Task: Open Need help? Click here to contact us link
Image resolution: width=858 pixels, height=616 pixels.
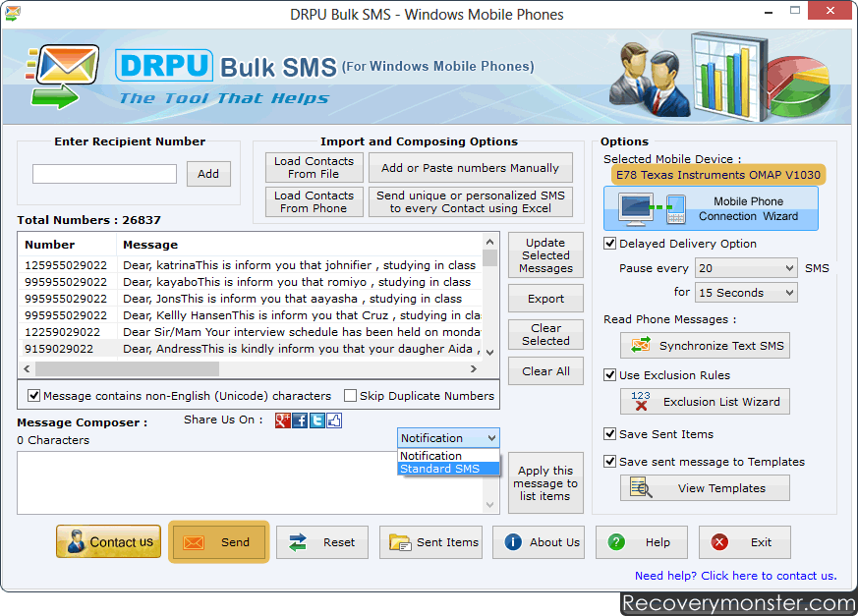Action: (x=735, y=576)
